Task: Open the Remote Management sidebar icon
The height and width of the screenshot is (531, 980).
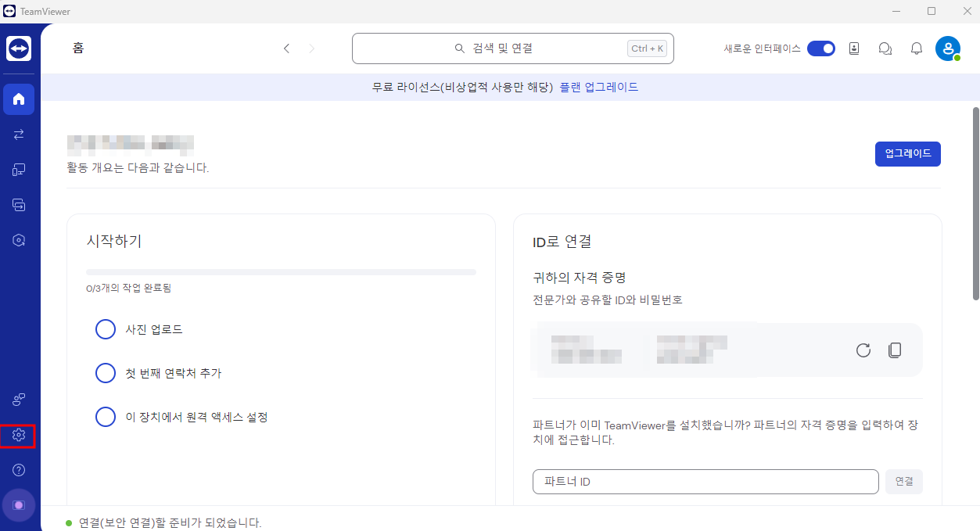Action: pyautogui.click(x=19, y=204)
